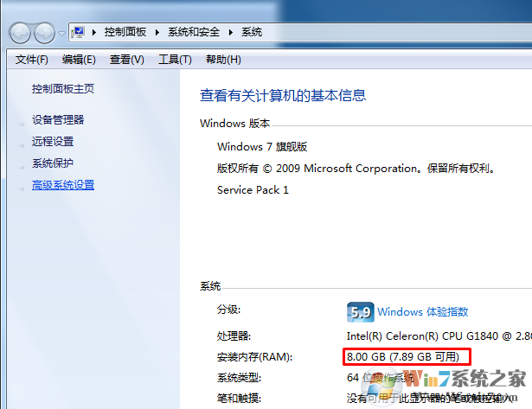Click the Service Pack 1 text
This screenshot has width=532, height=409.
tap(253, 190)
